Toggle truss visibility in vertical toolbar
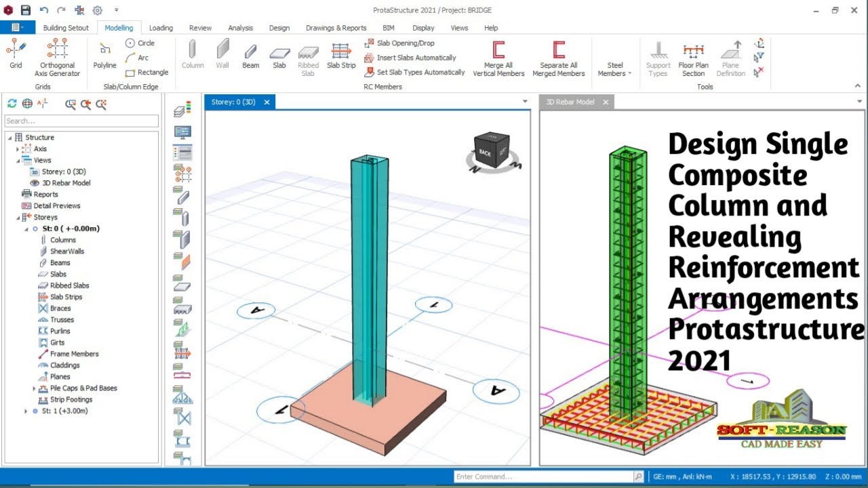 point(182,394)
